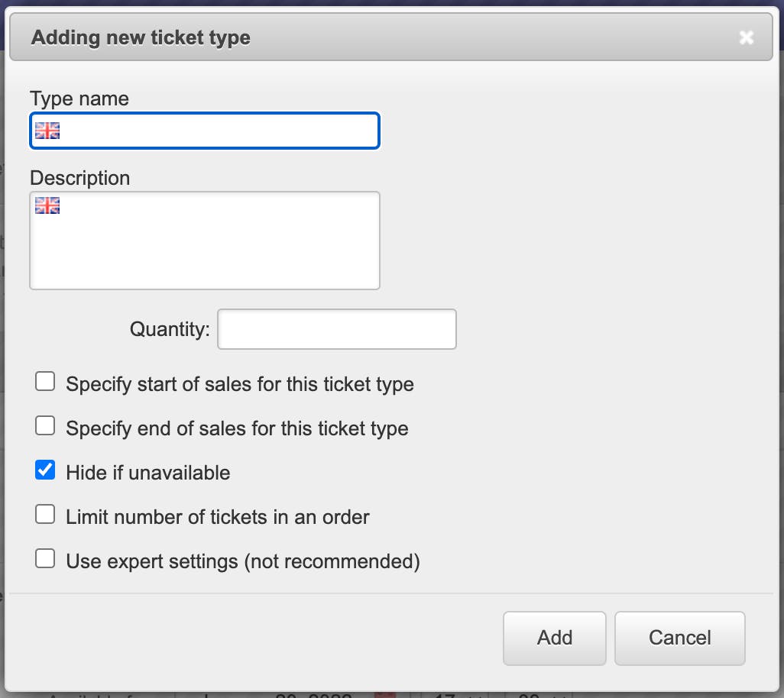Click the Quantity input box
Screen dimensions: 784x698
pyautogui.click(x=336, y=329)
